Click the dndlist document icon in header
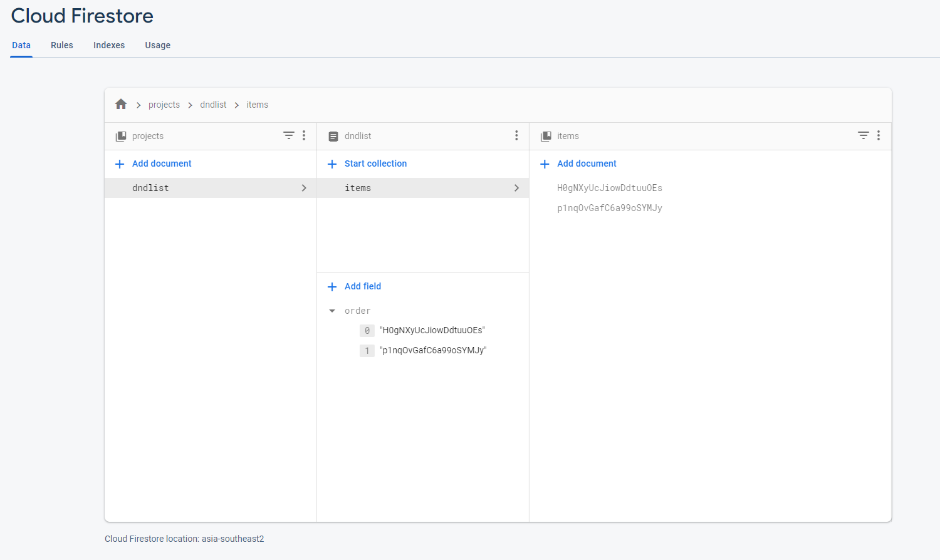 point(333,136)
